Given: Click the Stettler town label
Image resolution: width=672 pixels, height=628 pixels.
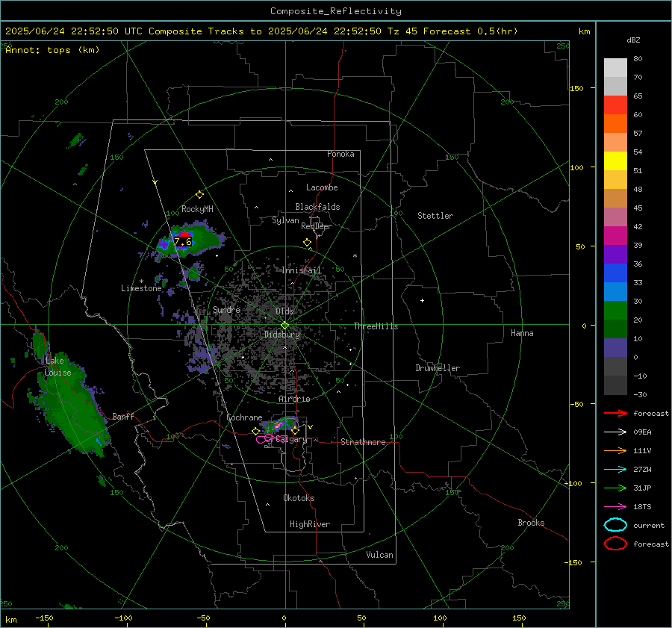Looking at the screenshot, I should pyautogui.click(x=435, y=216).
